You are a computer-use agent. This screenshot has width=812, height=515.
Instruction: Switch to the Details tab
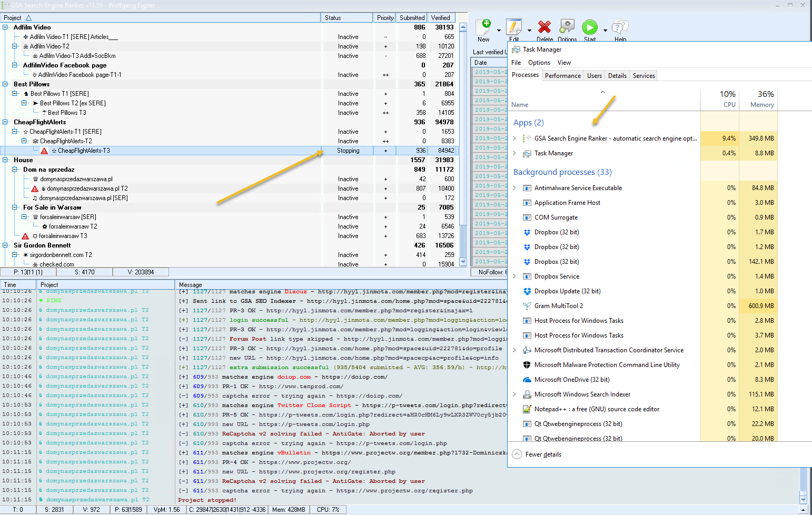[x=617, y=76]
